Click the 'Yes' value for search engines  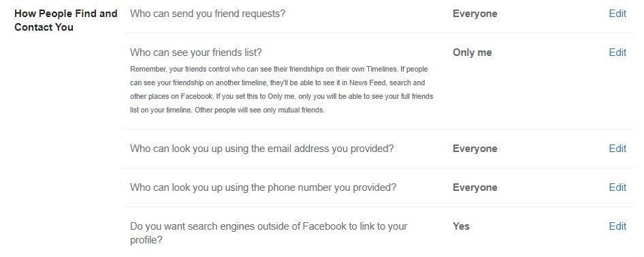461,226
